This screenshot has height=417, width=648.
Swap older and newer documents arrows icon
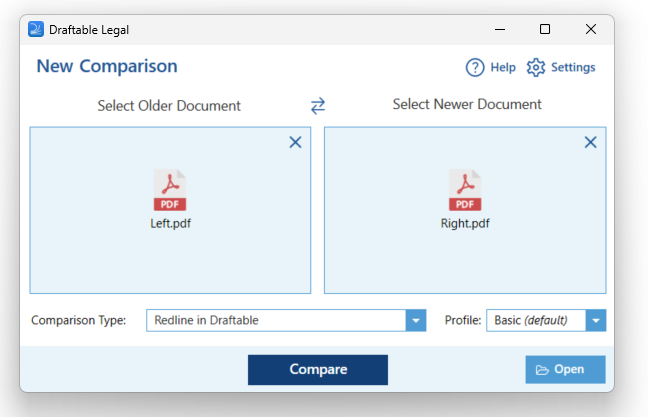pyautogui.click(x=318, y=106)
